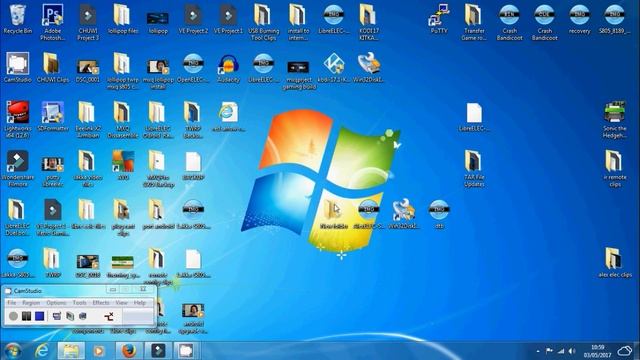The width and height of the screenshot is (640, 360).
Task: Select the dtb IMG file
Action: tap(439, 214)
